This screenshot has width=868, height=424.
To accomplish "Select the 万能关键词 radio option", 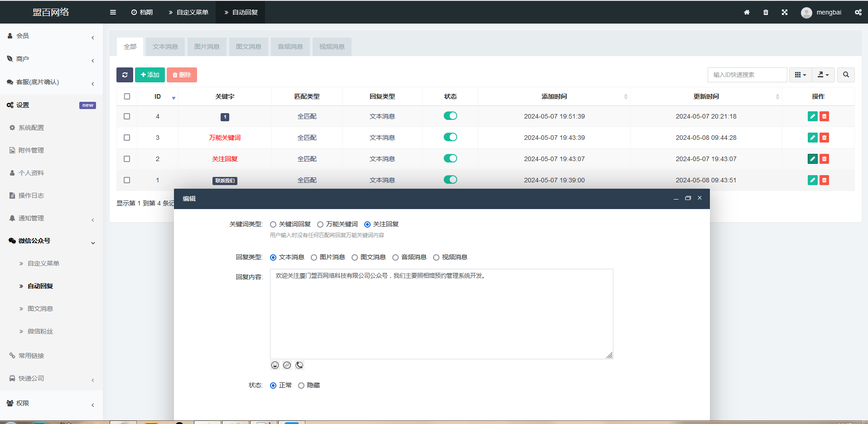I will pos(320,224).
